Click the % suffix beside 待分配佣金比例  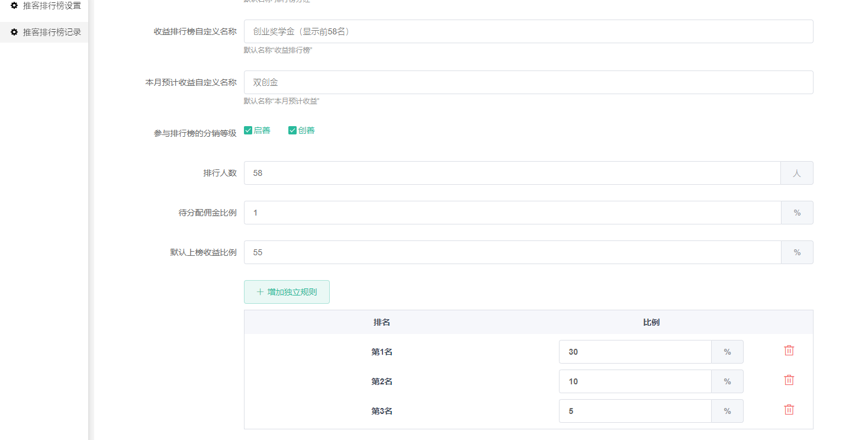tap(796, 213)
